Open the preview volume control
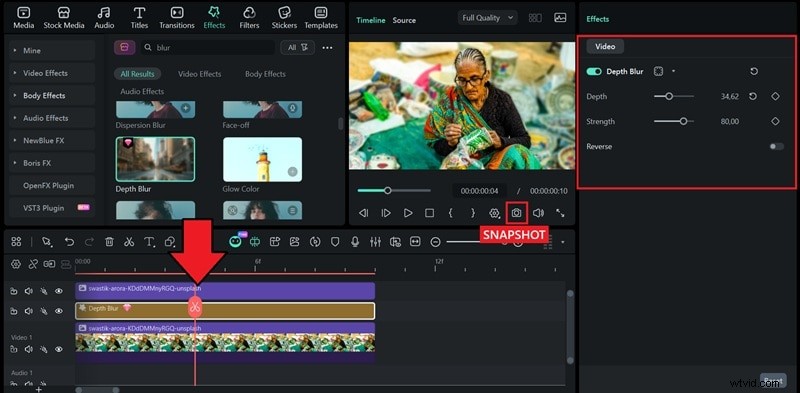 point(538,213)
